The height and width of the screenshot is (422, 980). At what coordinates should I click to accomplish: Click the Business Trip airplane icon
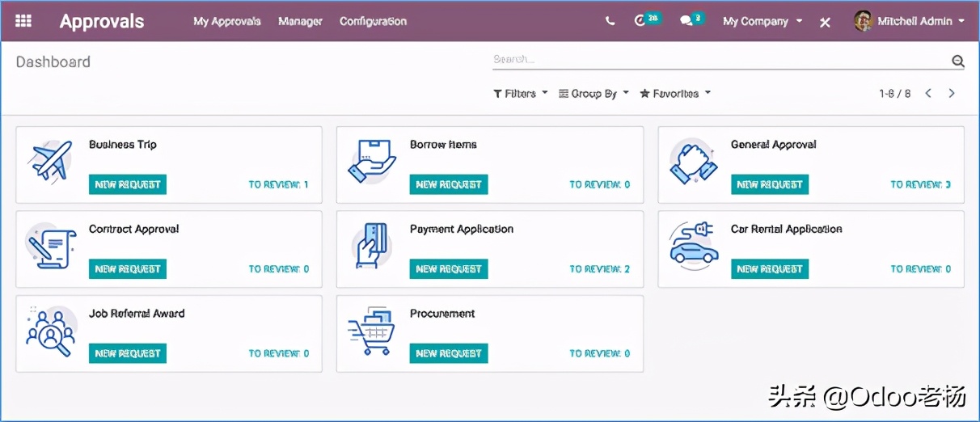pyautogui.click(x=51, y=161)
